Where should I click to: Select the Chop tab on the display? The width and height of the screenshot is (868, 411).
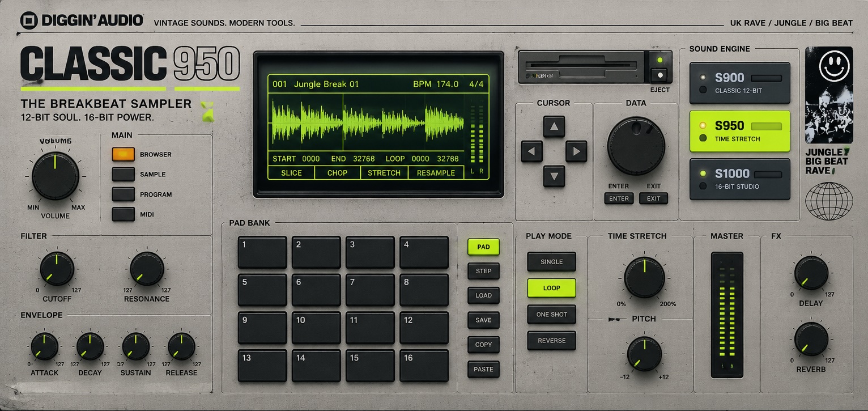point(338,173)
